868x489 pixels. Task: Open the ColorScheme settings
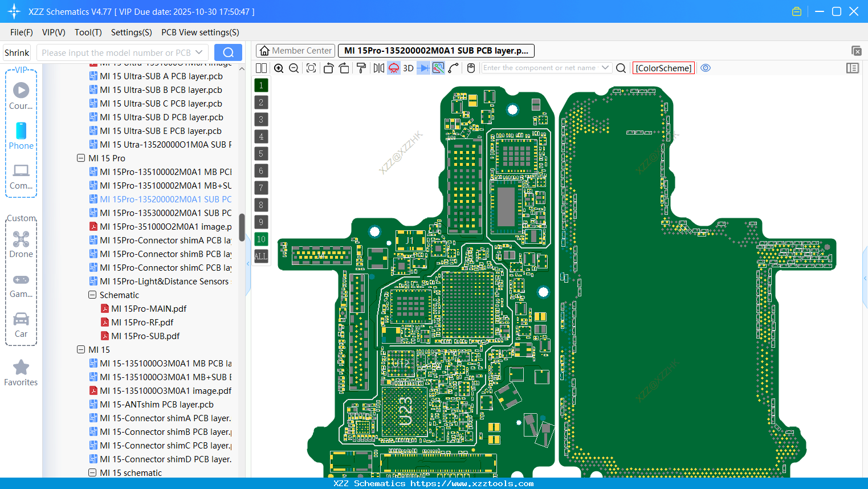pos(663,68)
